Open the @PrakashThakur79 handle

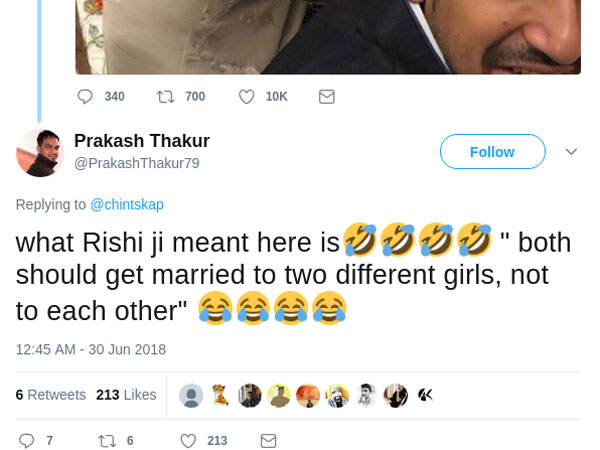pos(137,163)
